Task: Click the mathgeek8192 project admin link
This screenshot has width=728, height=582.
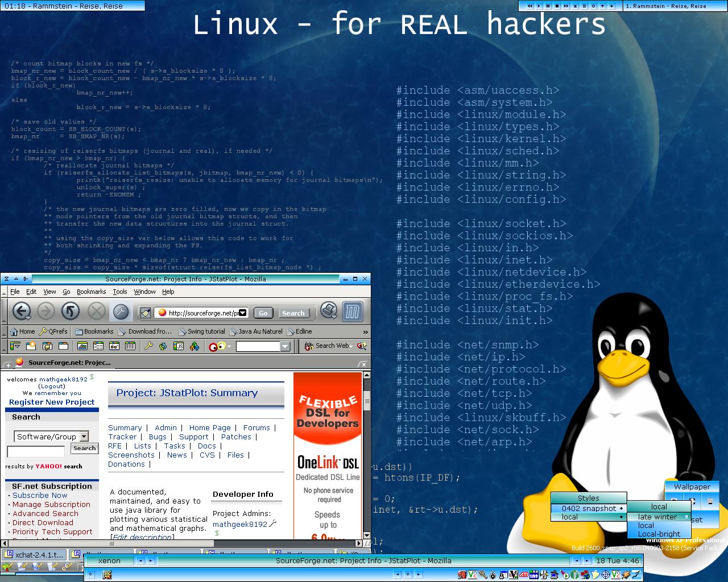Action: 239,524
